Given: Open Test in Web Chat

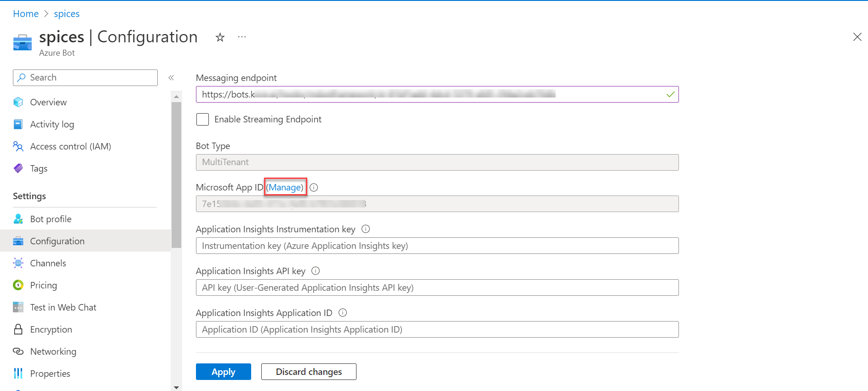Looking at the screenshot, I should coord(85,307).
